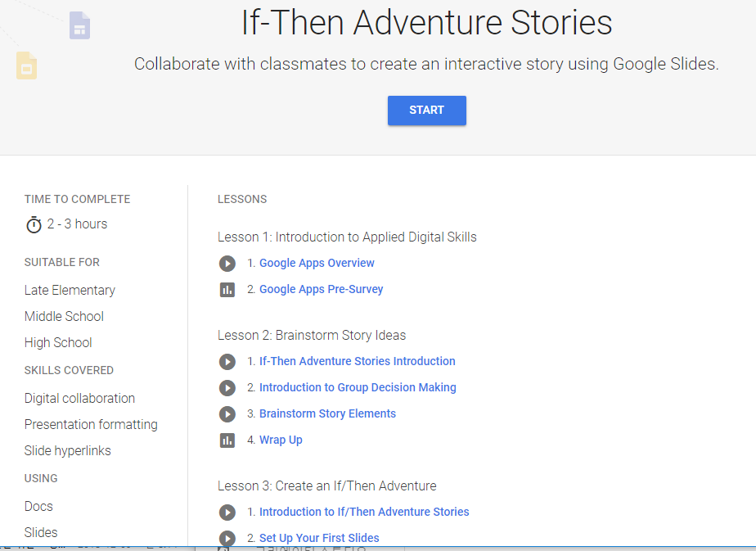Click the TIME TO COMPLETE label
This screenshot has width=756, height=551.
coord(77,199)
